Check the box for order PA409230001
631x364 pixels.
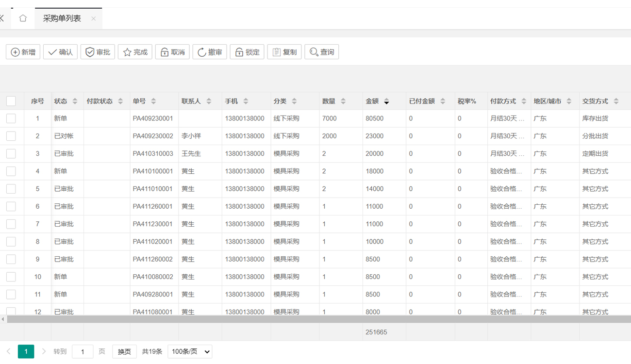[x=11, y=118]
